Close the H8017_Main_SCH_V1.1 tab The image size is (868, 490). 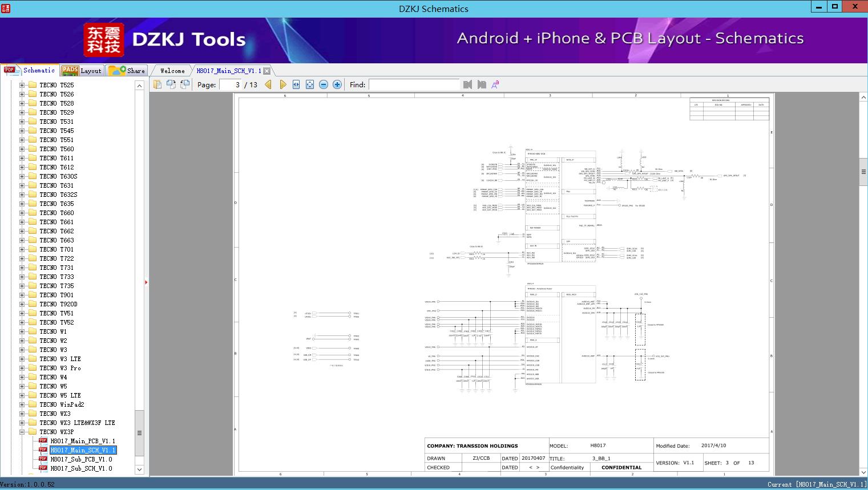click(x=267, y=71)
